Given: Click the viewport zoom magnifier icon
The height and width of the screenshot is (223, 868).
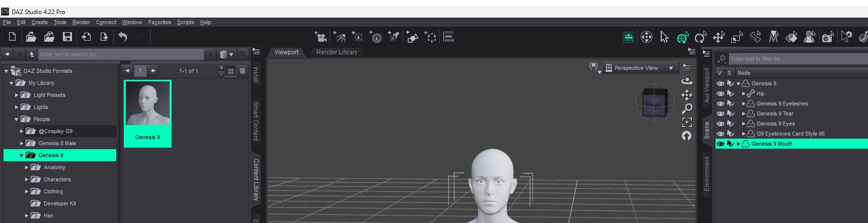Looking at the screenshot, I should tap(687, 108).
